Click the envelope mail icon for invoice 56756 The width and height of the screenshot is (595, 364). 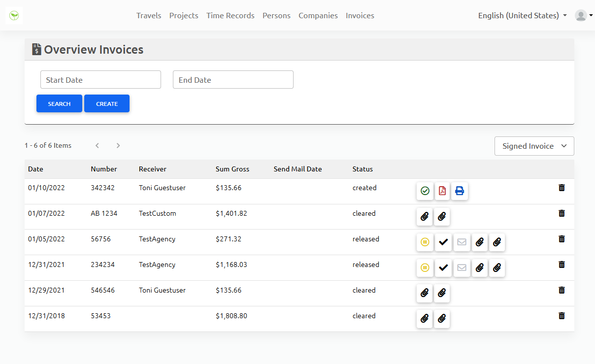click(462, 242)
